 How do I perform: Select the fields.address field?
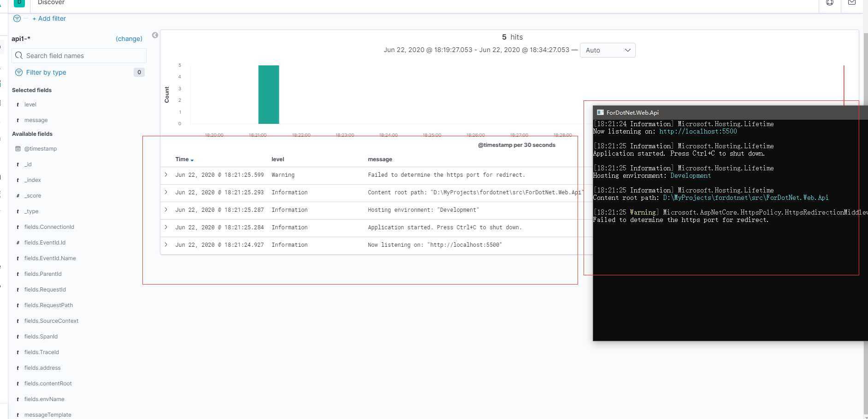pos(42,368)
